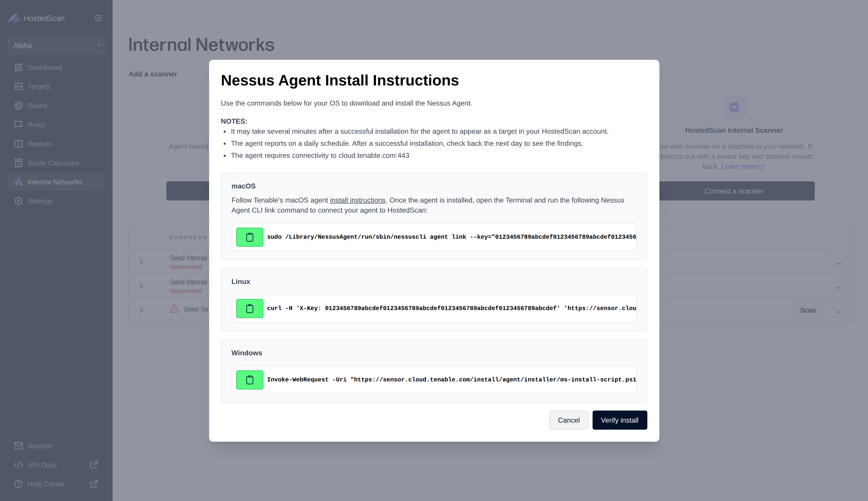Image resolution: width=868 pixels, height=501 pixels.
Task: Open more options for first Disconnected scanner
Action: click(839, 263)
